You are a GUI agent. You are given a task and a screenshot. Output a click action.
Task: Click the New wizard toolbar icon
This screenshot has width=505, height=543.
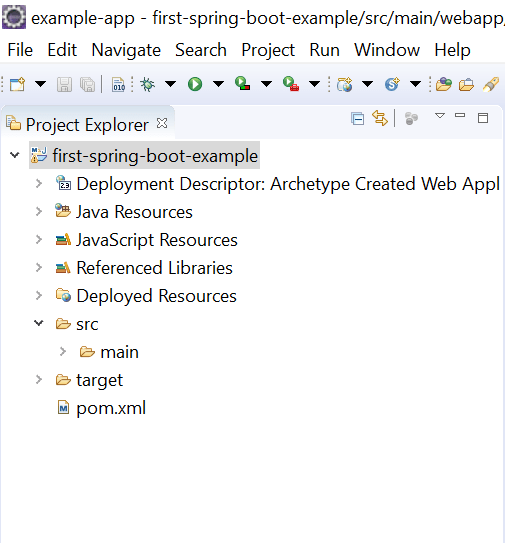tap(18, 84)
